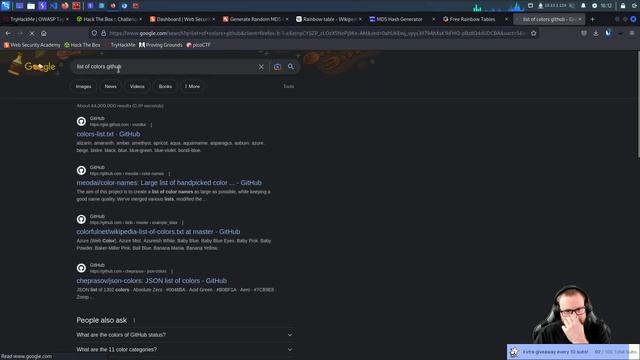Click the panel clock
640x360 pixels.
pos(606,6)
